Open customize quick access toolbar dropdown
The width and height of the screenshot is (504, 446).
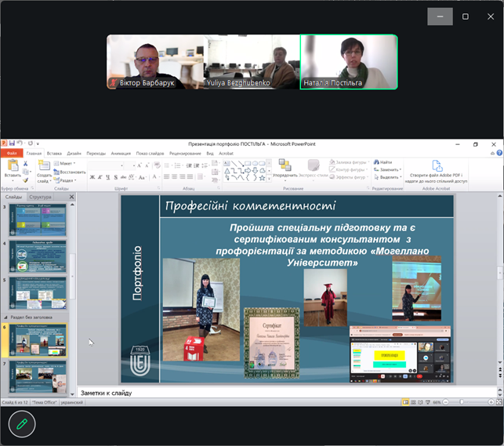tap(38, 143)
